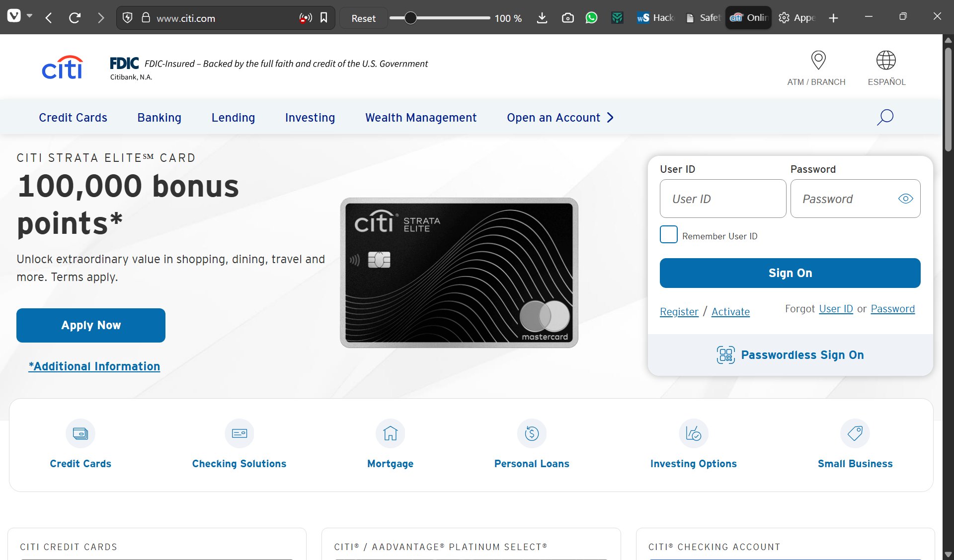Click in the Password field
Viewport: 954px width, 560px height.
[x=855, y=199]
